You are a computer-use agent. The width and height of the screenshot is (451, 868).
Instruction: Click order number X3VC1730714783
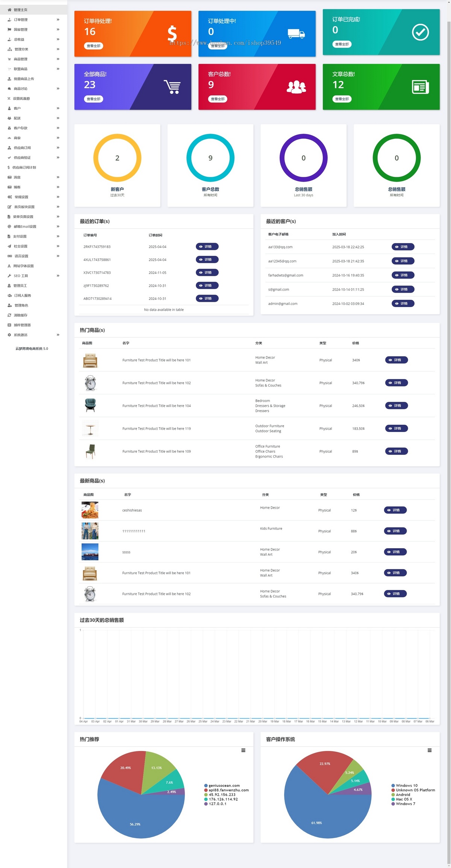[x=97, y=273]
